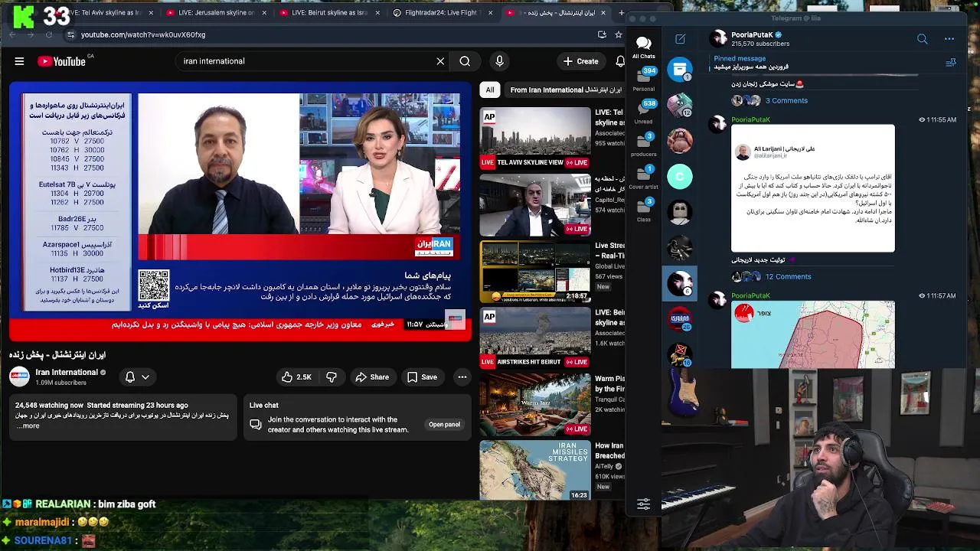Switch to the Jerusalem skyline tab
Viewport: 980px width, 551px height.
pyautogui.click(x=217, y=13)
